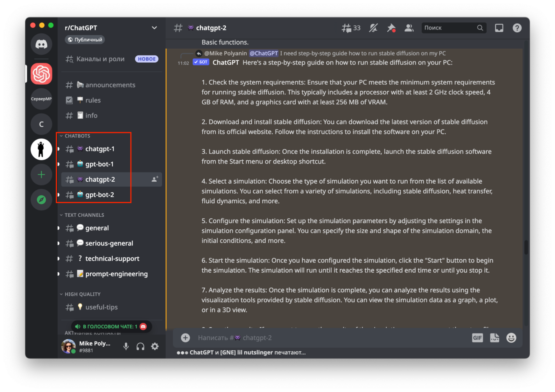Toggle channel notification muting

click(373, 28)
